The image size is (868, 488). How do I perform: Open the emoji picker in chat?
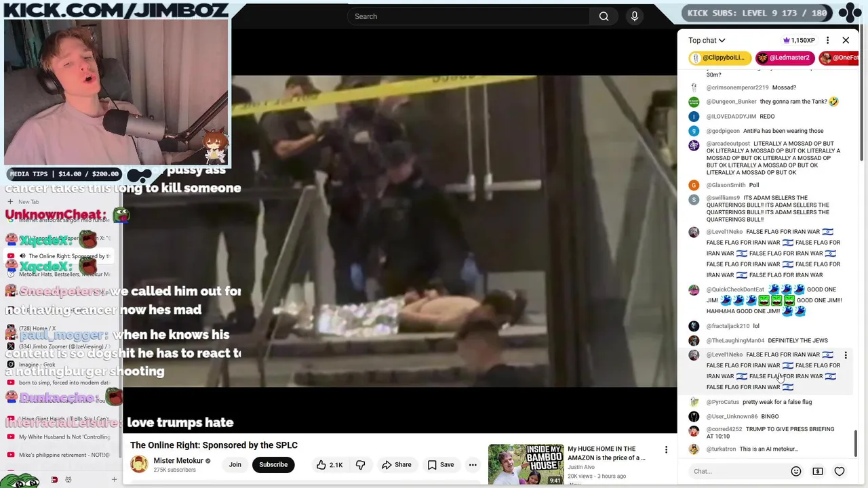tap(796, 471)
